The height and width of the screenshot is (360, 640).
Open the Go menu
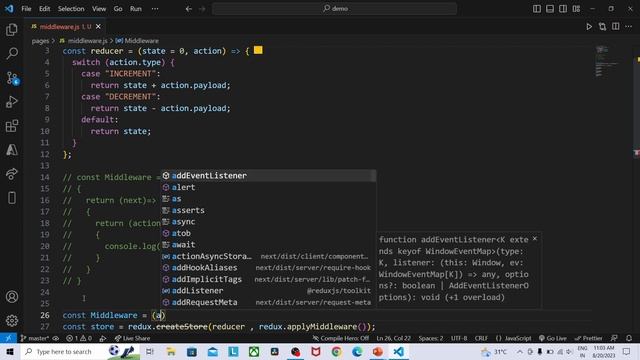[x=118, y=9]
